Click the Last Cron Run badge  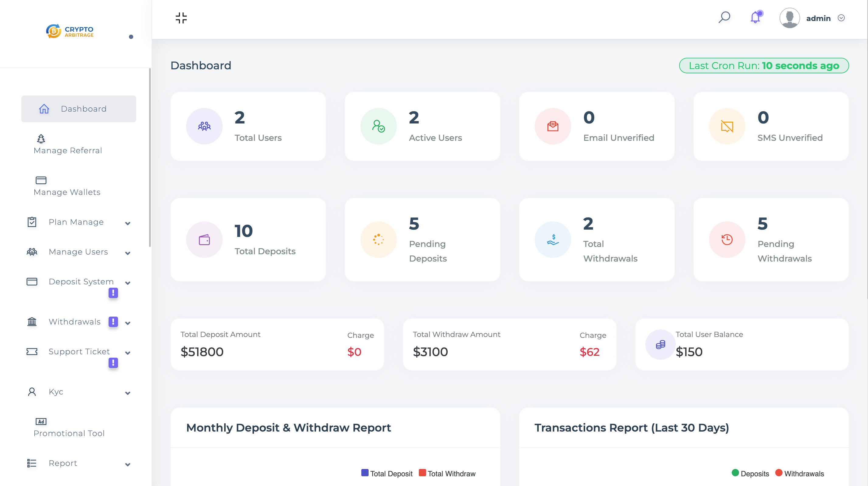click(764, 65)
